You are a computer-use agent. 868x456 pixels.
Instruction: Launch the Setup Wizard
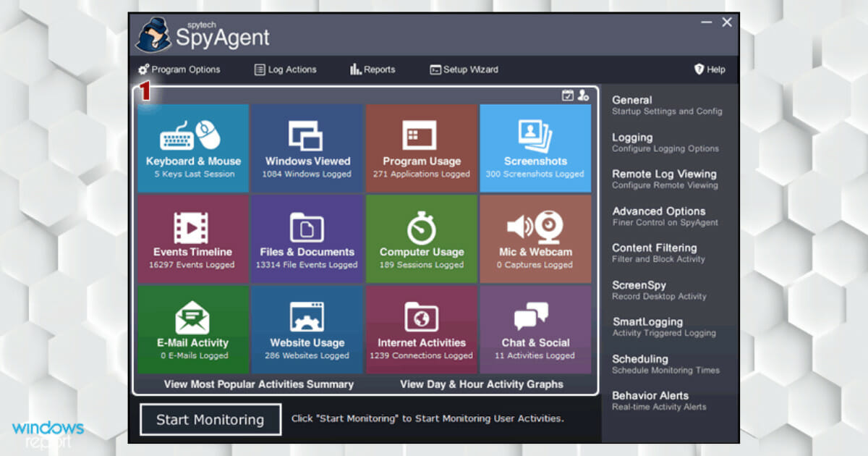pyautogui.click(x=464, y=69)
